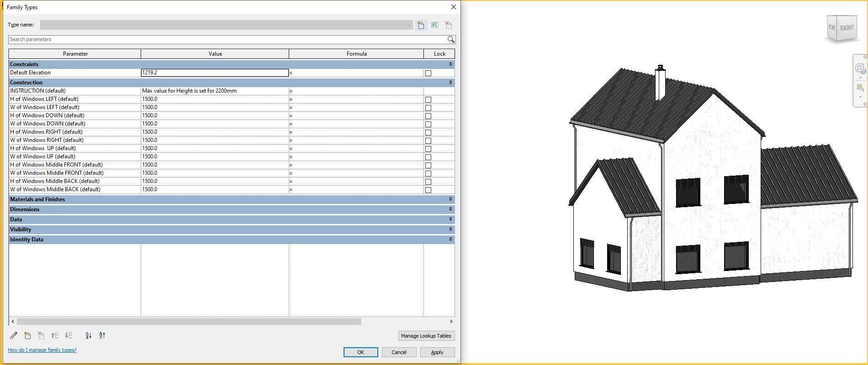The height and width of the screenshot is (365, 868).
Task: Click the Search parameters field
Action: click(228, 39)
